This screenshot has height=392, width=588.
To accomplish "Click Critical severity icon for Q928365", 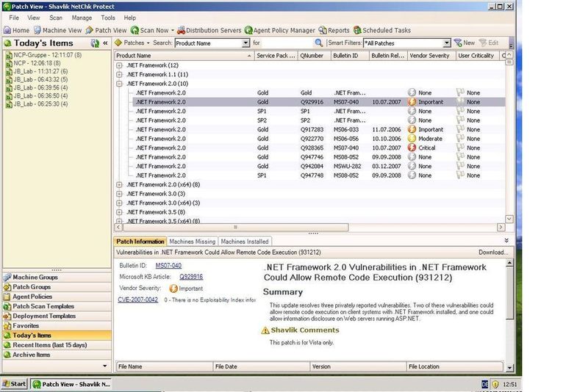I will point(412,148).
